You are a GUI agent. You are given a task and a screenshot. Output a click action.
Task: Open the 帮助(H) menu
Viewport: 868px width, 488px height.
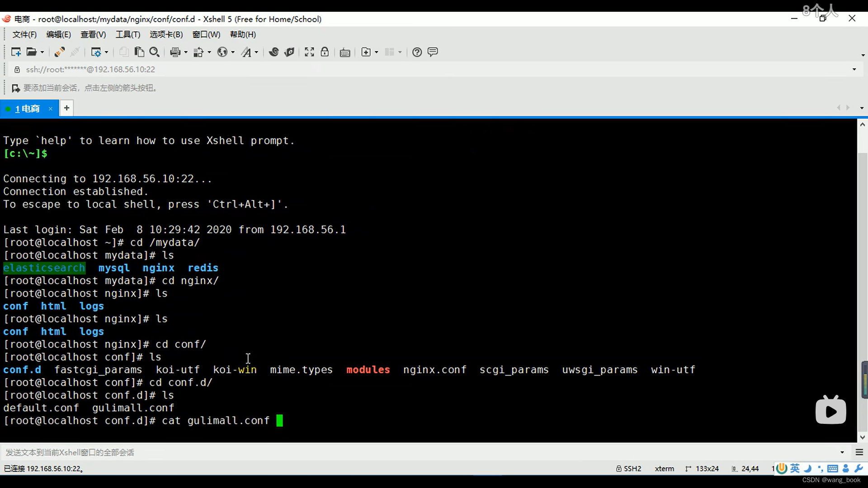243,34
